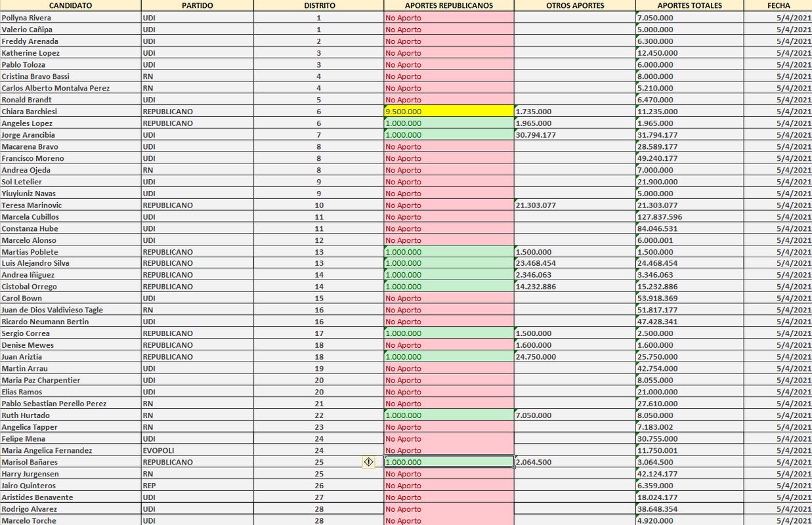Click total 21.000.000 for Elias Ramos
This screenshot has height=525, width=812.
coord(690,392)
